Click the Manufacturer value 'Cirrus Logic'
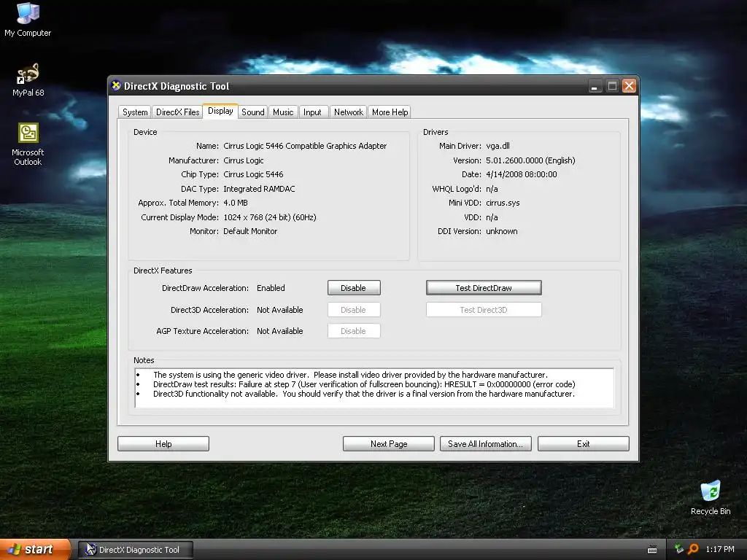 coord(244,160)
